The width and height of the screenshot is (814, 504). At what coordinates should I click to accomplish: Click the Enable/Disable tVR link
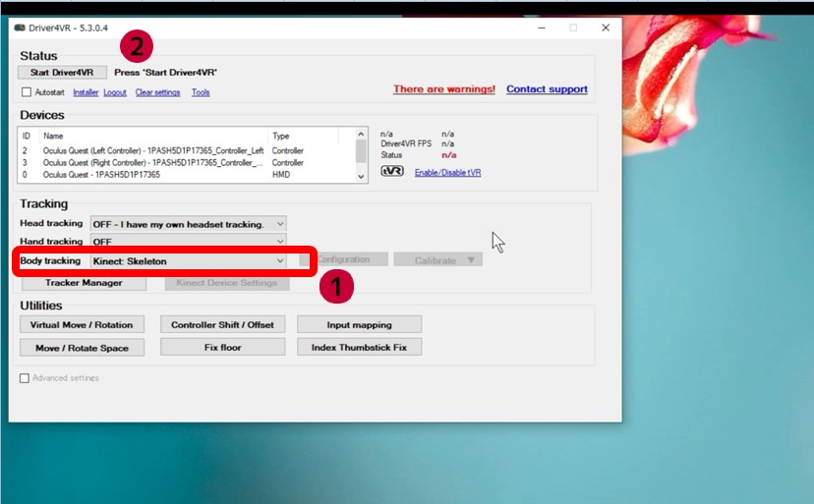447,172
